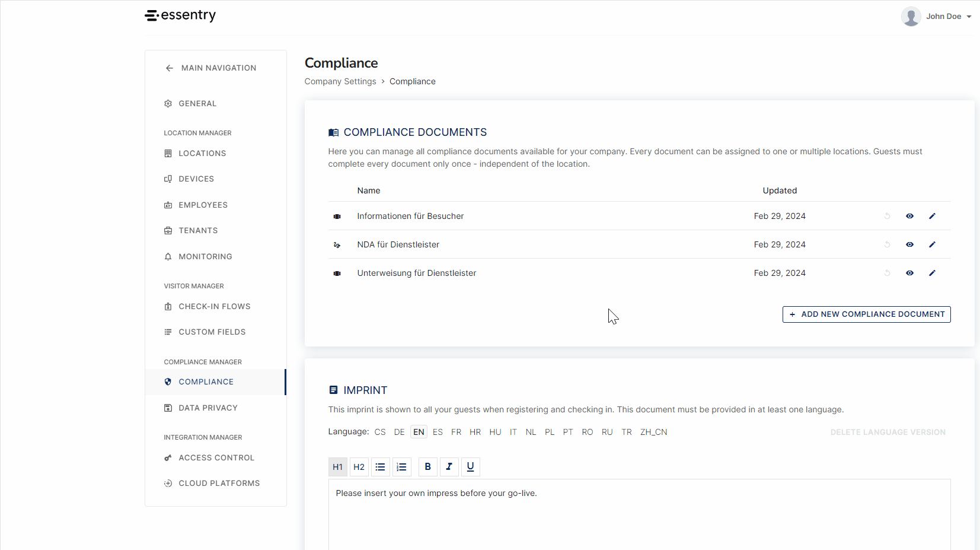
Task: Click the Updated column header
Action: (780, 191)
